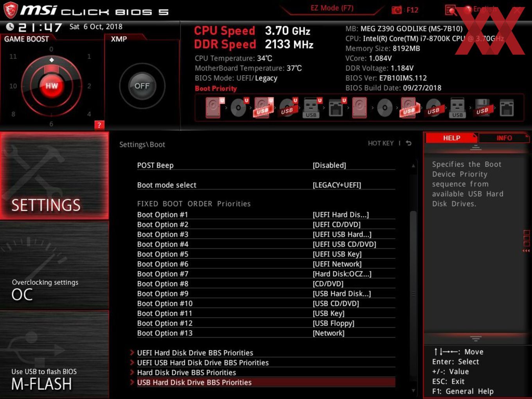
Task: Open the OC overclocking settings section
Action: point(54,266)
